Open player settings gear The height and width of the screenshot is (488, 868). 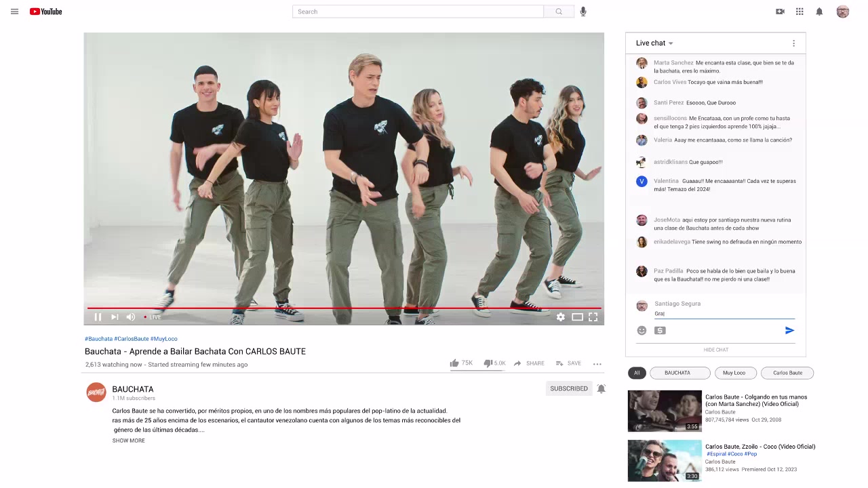pos(561,317)
